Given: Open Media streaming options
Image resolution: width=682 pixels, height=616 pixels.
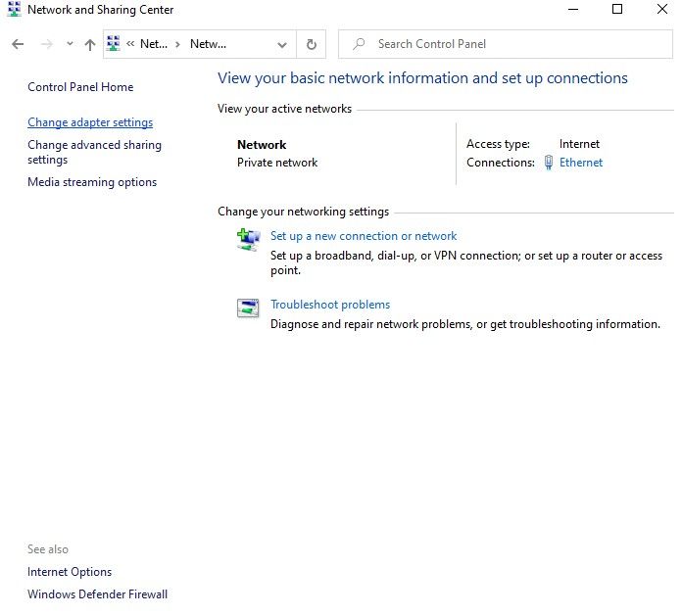Looking at the screenshot, I should coord(92,182).
